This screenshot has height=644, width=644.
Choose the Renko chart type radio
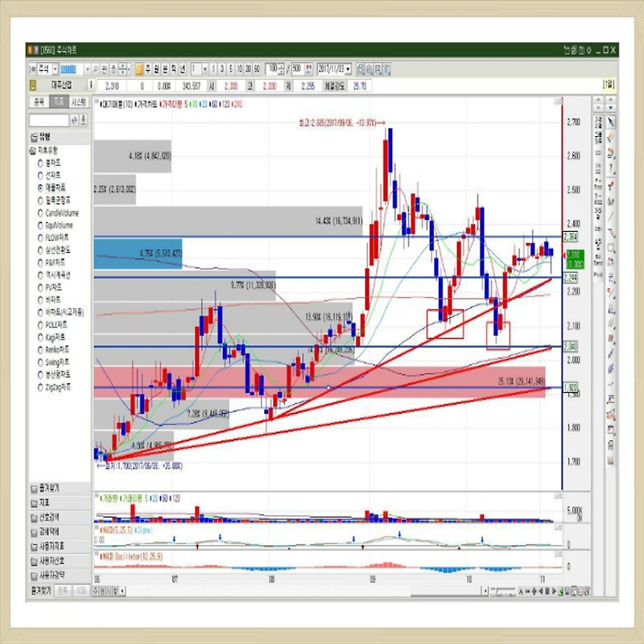[x=40, y=350]
